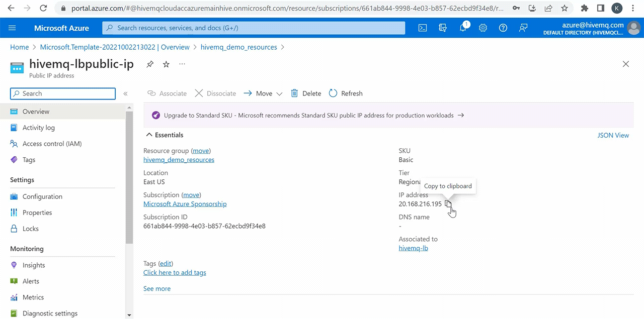Pin hivemq-lbpublic-ip to dashboard
Screen dimensions: 644x319
pos(150,64)
